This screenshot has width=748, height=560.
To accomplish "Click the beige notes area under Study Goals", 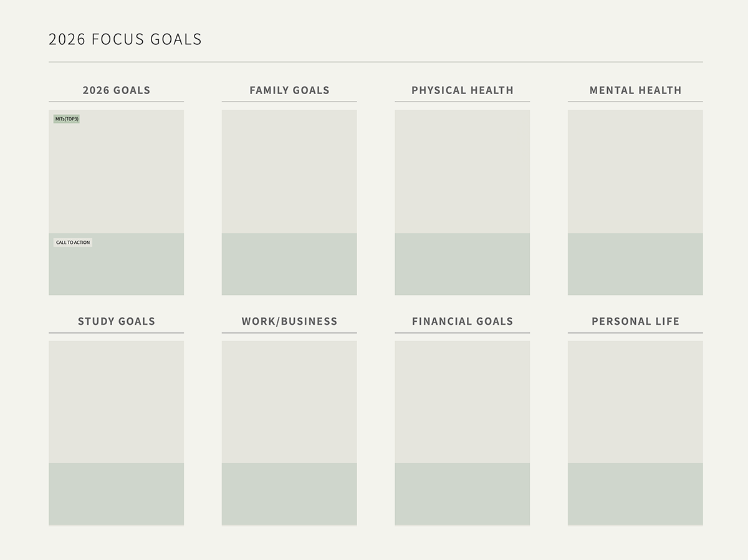I will (117, 402).
